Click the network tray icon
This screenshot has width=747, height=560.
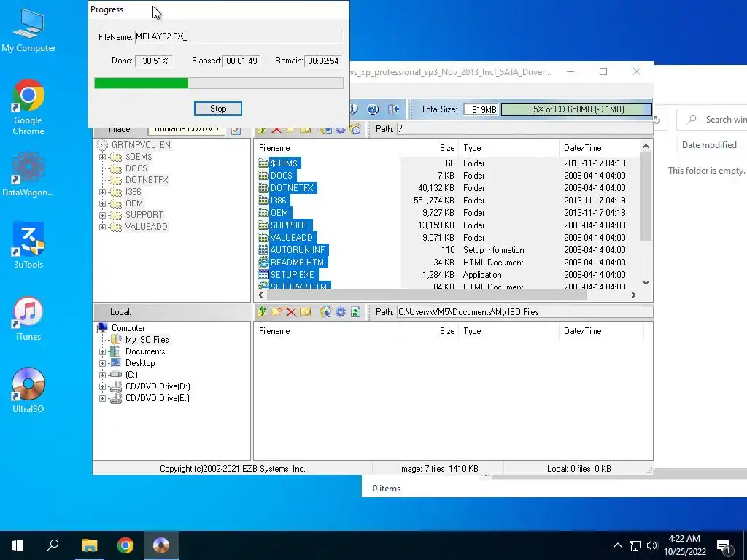tap(635, 545)
